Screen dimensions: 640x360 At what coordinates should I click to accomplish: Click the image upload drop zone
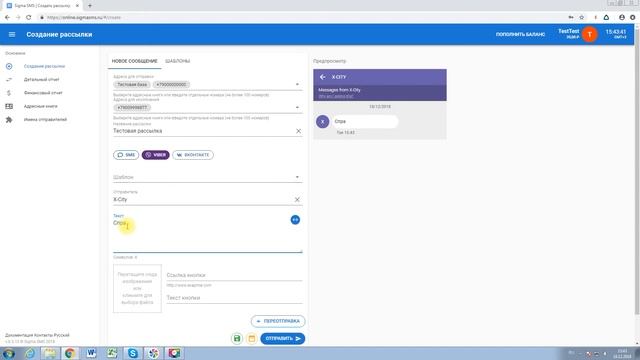coord(137,289)
